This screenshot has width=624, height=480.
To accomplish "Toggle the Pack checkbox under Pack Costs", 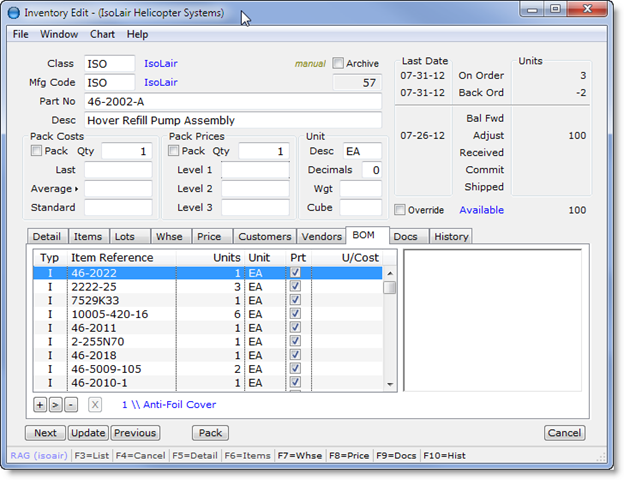I will click(37, 151).
